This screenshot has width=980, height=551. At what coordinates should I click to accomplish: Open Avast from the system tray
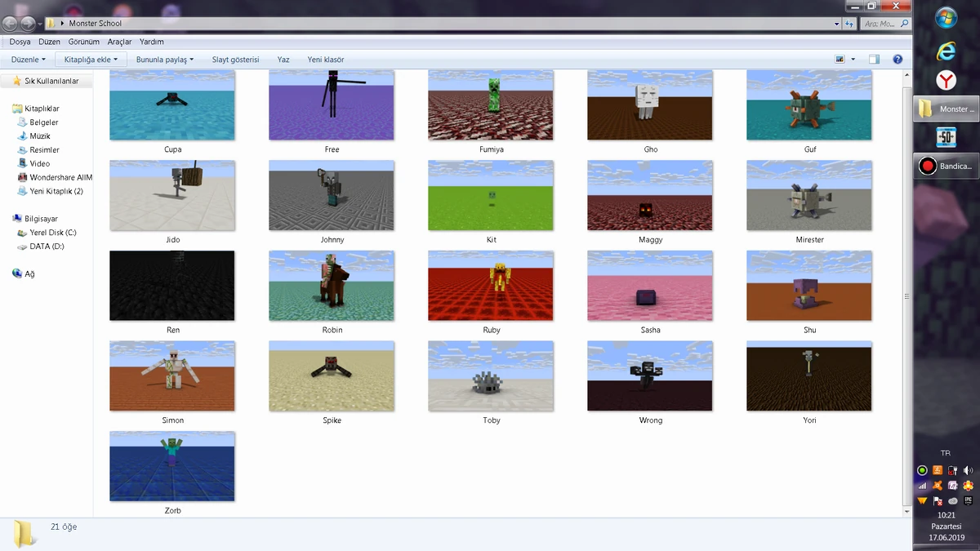point(938,484)
